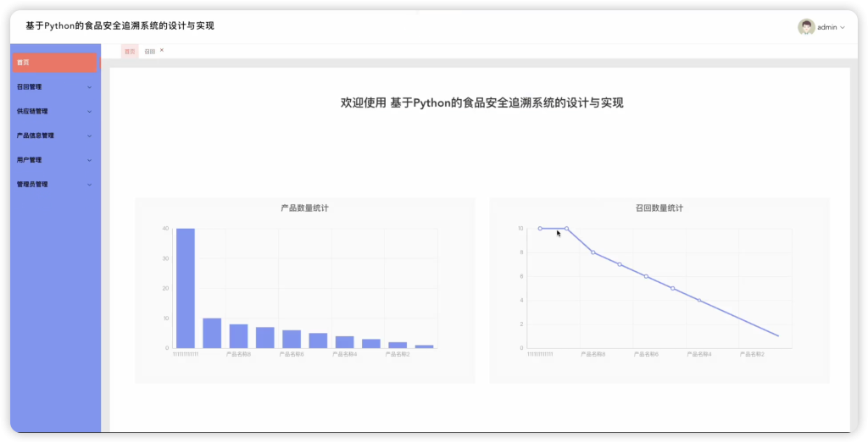Select 首页 in the left sidebar
Viewport: 868px width, 443px height.
pyautogui.click(x=54, y=63)
